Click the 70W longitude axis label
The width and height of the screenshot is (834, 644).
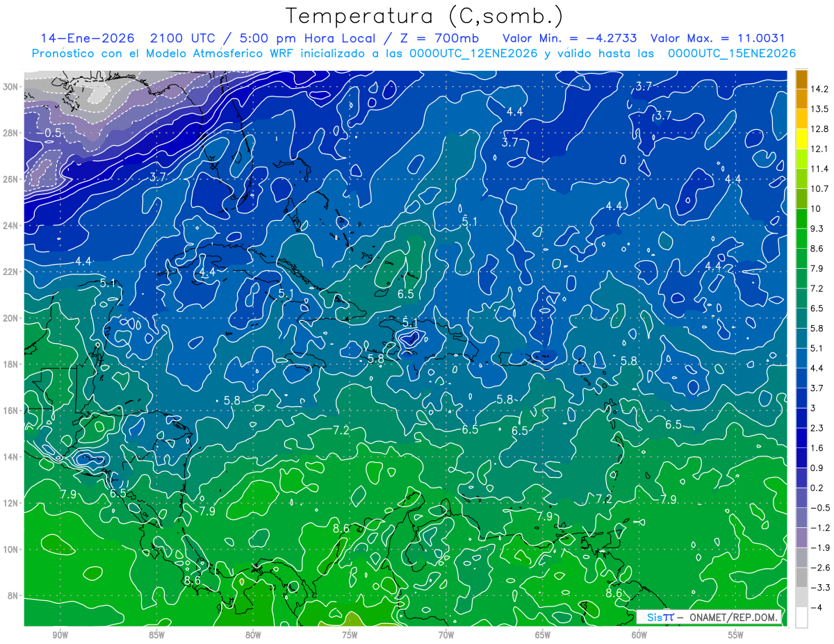[446, 636]
